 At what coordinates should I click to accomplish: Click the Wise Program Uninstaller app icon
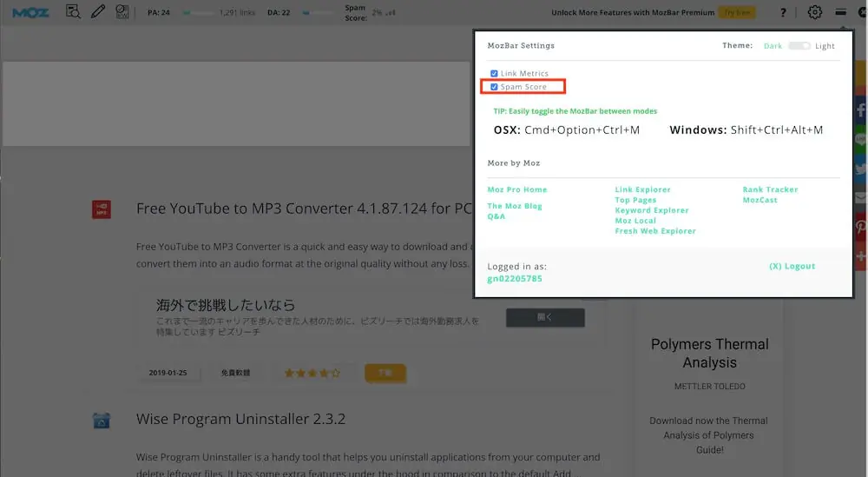[102, 420]
